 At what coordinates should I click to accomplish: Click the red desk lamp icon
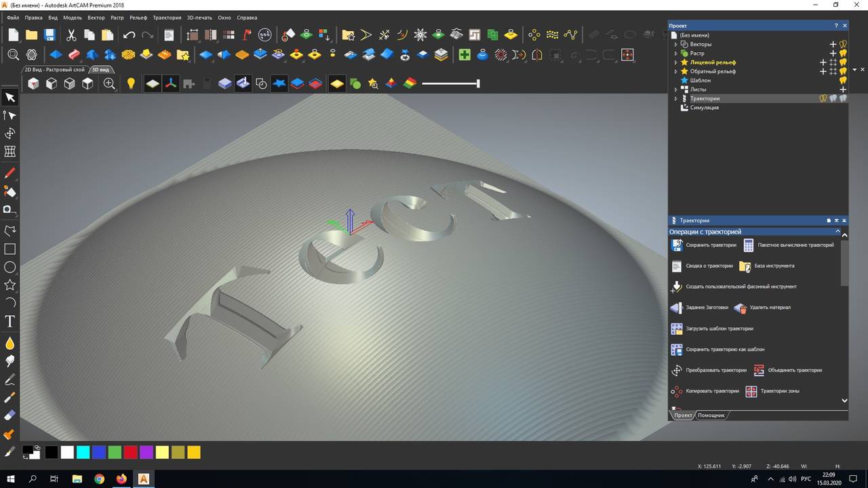pyautogui.click(x=247, y=35)
